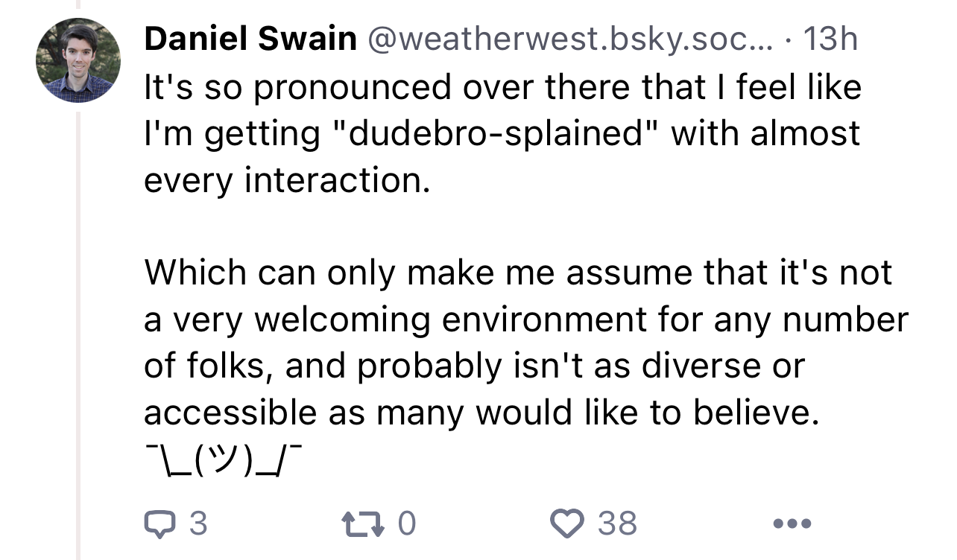Click the reply speech bubble icon
The height and width of the screenshot is (560, 957).
pyautogui.click(x=157, y=524)
